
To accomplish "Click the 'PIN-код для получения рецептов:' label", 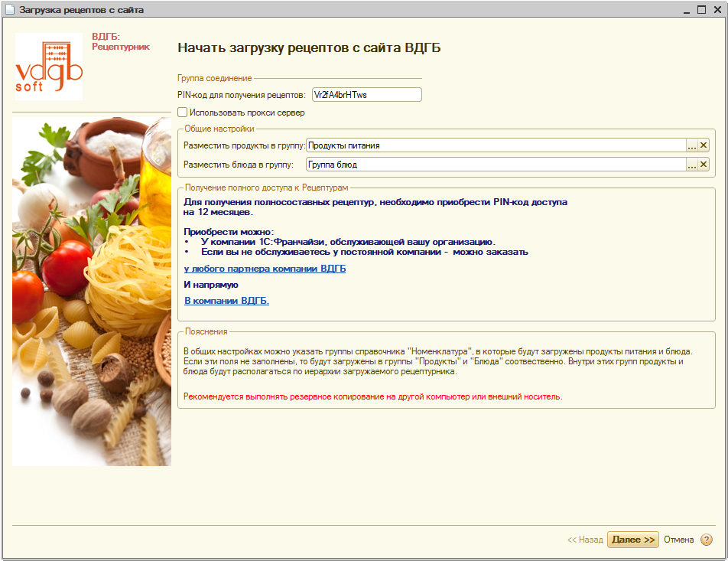I will tap(242, 95).
